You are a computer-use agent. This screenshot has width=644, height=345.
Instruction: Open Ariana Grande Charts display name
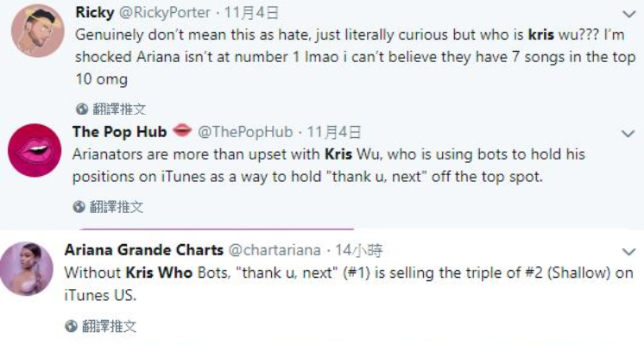click(143, 250)
